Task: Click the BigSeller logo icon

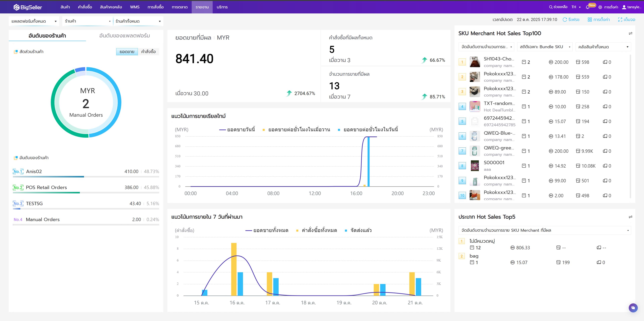Action: click(16, 7)
